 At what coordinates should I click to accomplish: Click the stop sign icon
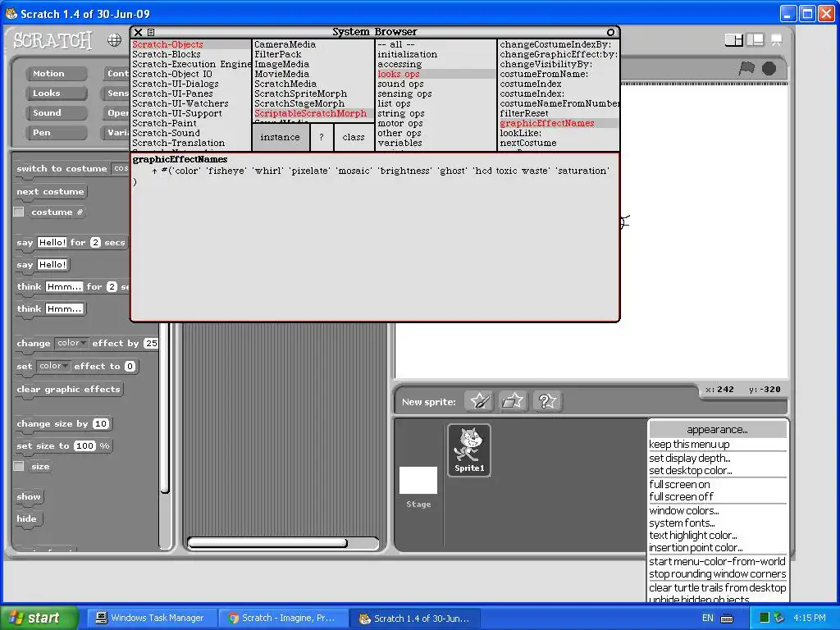pyautogui.click(x=769, y=69)
